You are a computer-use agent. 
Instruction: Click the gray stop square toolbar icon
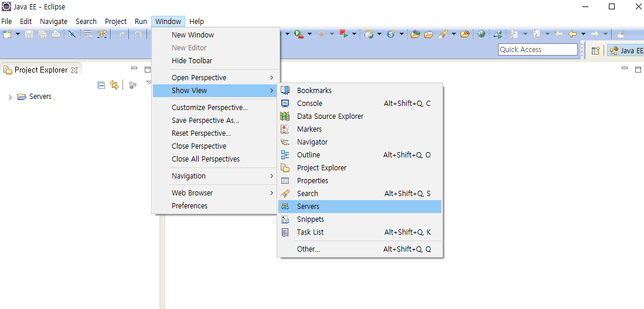click(321, 35)
